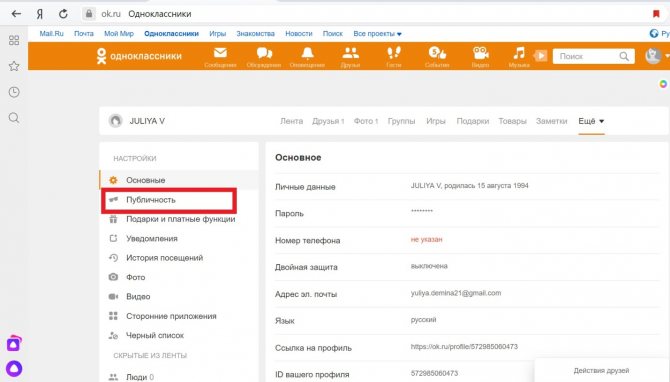Open Поиск link in top bar
This screenshot has width=670, height=382.
click(333, 34)
